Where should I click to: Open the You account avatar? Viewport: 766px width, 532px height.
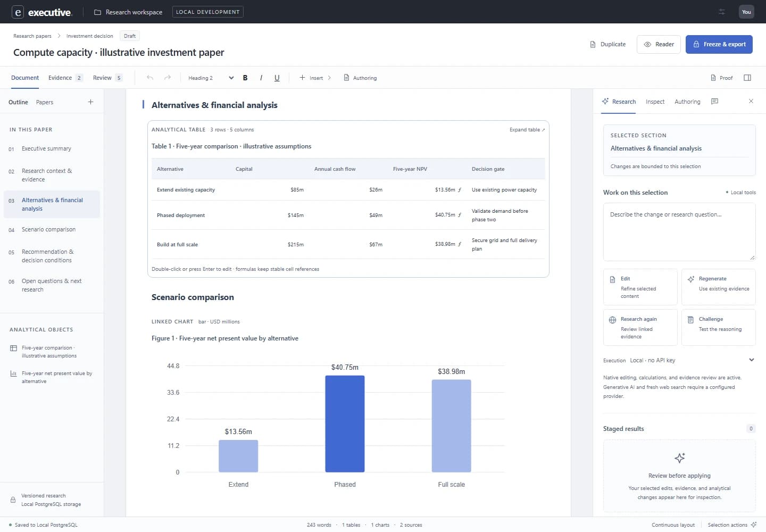[746, 12]
